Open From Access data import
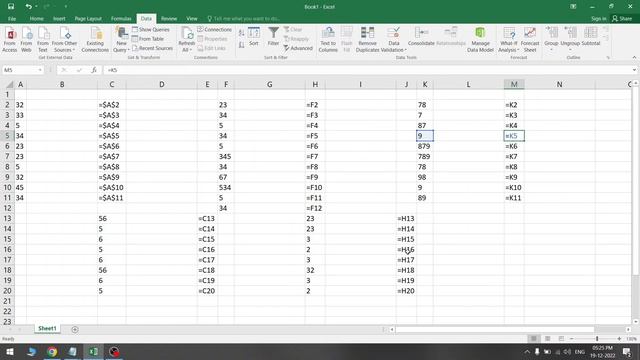The image size is (640, 360). 10,40
